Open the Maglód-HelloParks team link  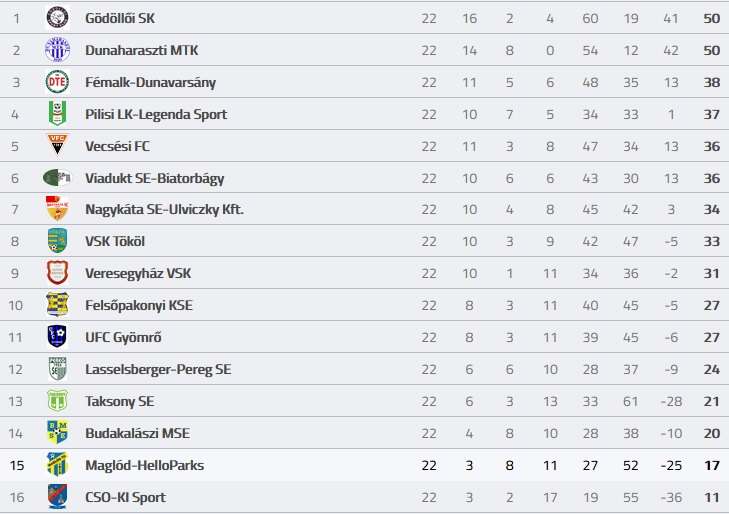click(x=145, y=465)
